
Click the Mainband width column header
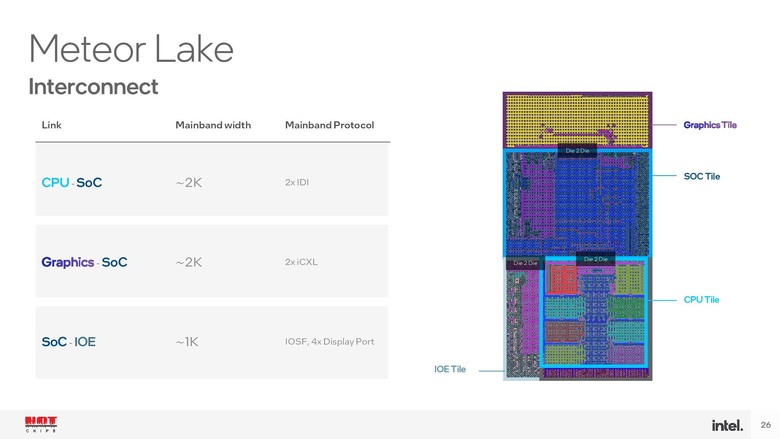point(213,125)
